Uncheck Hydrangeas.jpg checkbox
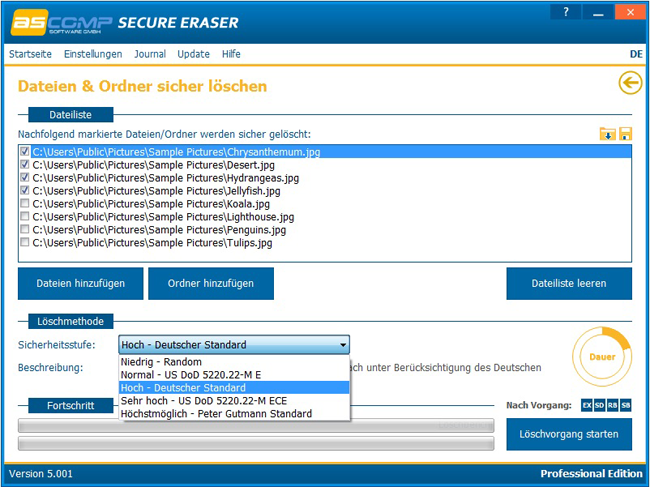 click(25, 177)
